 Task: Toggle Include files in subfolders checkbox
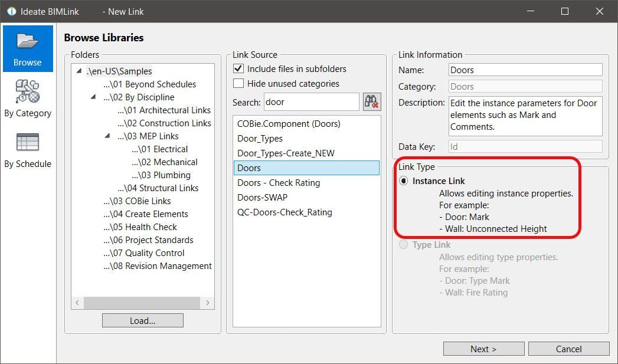tap(238, 68)
